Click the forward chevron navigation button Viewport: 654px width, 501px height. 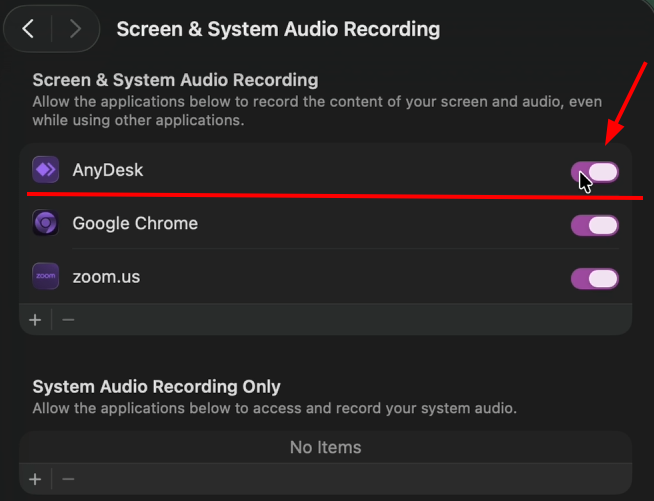point(75,29)
